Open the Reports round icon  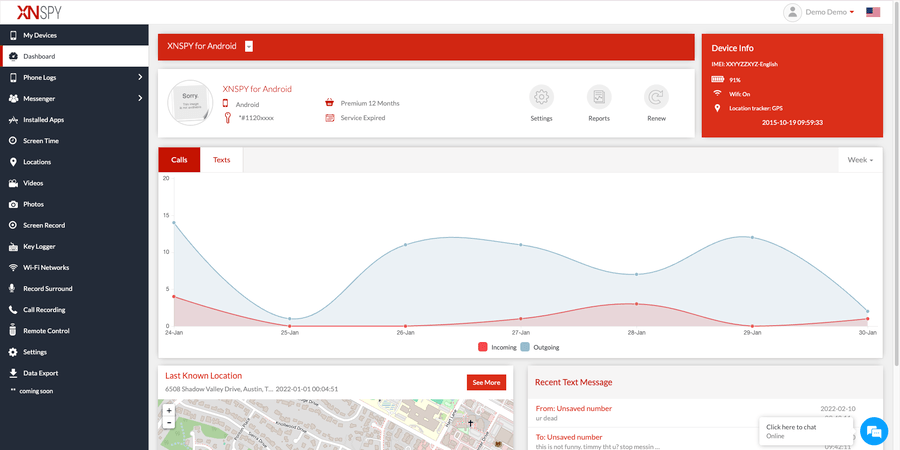[599, 97]
